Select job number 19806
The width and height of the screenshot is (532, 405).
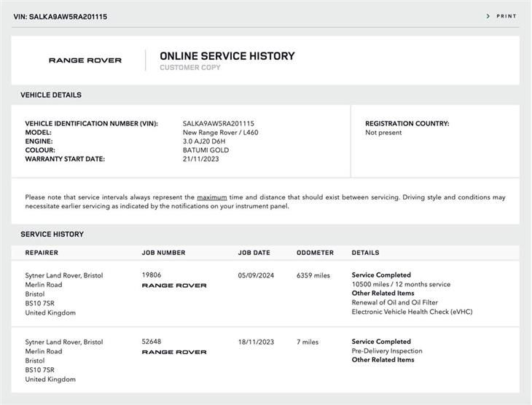coord(152,275)
